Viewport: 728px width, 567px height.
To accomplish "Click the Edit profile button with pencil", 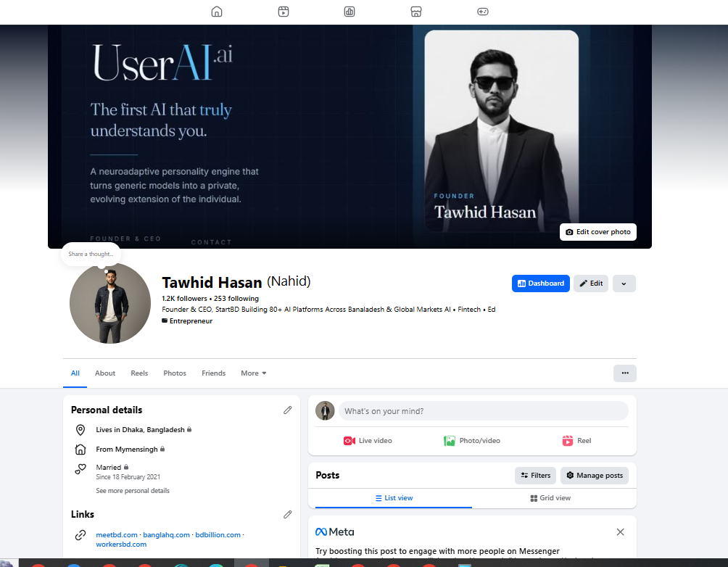I will (590, 283).
